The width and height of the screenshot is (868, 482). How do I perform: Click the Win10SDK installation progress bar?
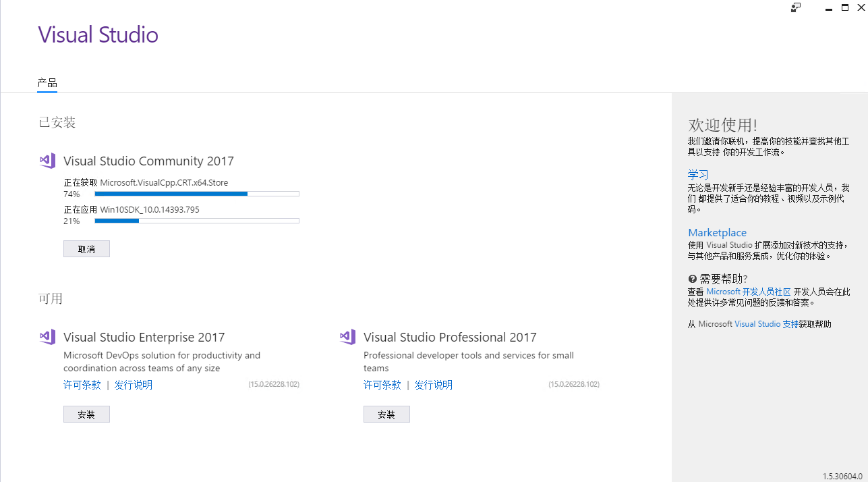(x=196, y=220)
